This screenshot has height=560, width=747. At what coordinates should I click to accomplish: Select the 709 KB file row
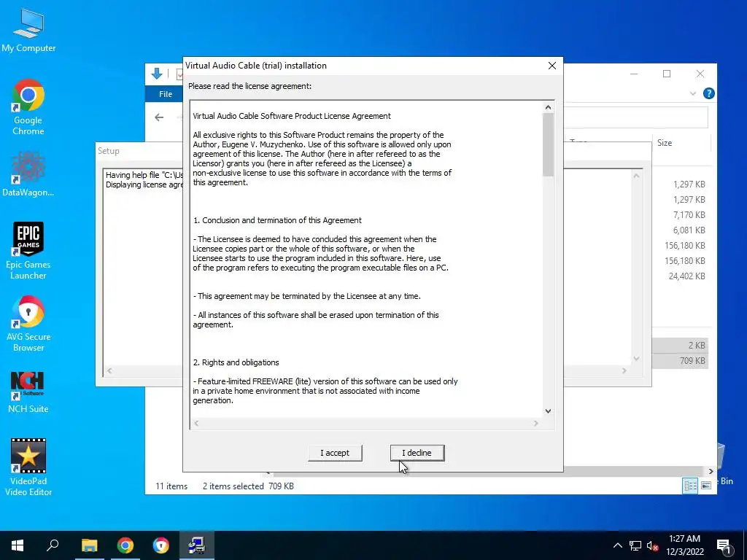[680, 360]
